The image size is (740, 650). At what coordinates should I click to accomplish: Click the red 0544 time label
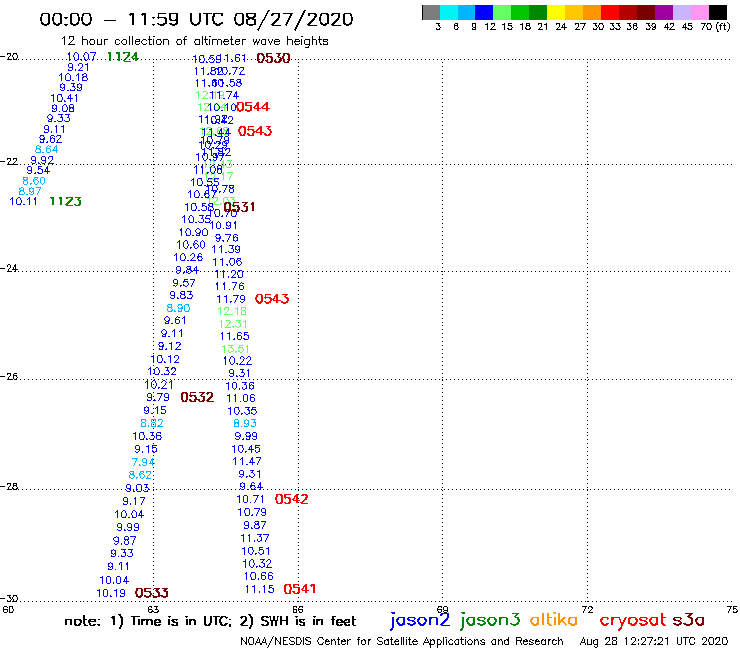tap(253, 107)
